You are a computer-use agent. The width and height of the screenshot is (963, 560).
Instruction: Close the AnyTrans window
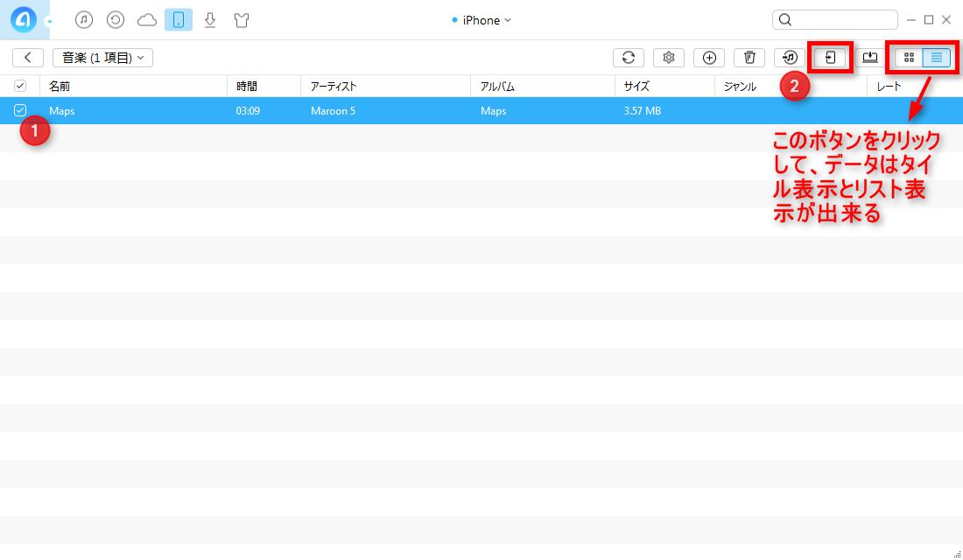pyautogui.click(x=946, y=20)
